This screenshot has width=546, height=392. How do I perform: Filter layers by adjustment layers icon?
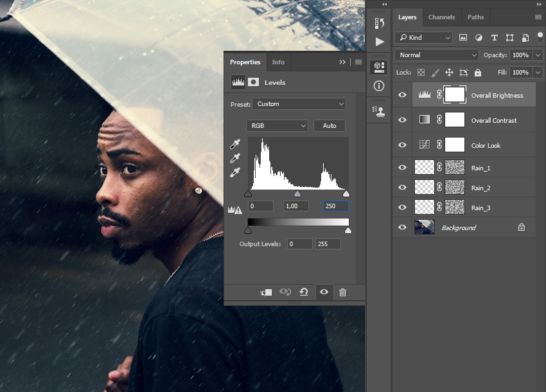point(479,38)
